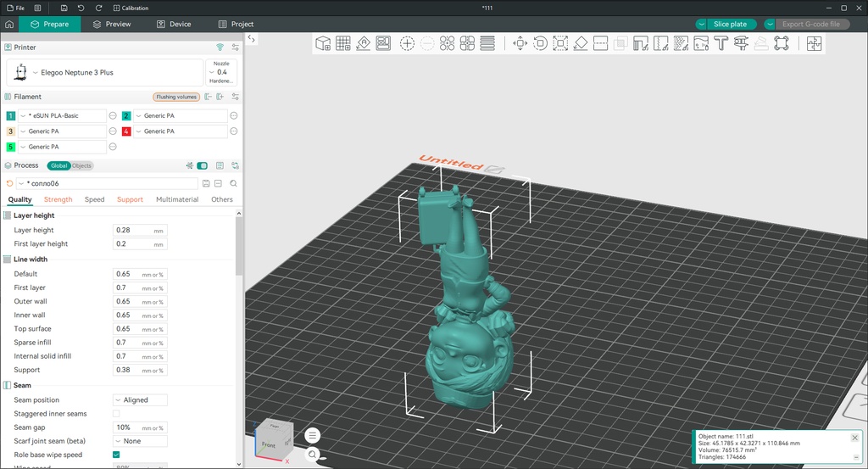Click the Split to objects icon
This screenshot has height=469, width=868.
coord(448,43)
